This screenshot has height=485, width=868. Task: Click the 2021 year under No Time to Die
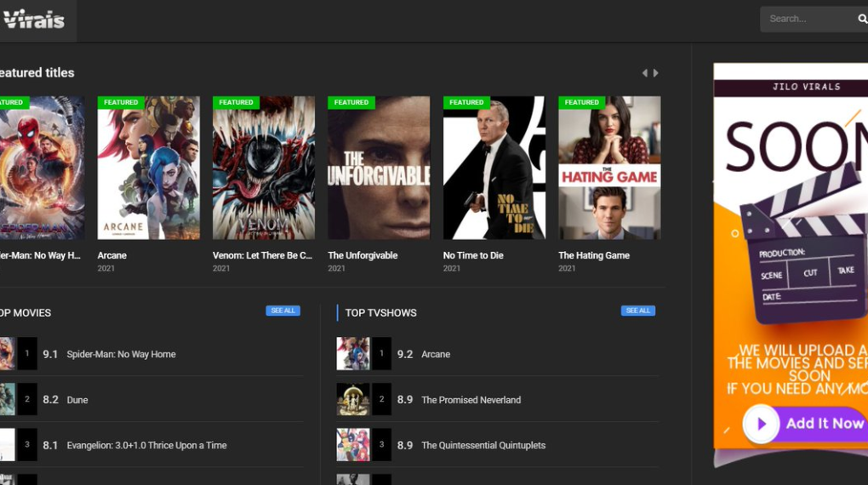(x=451, y=269)
